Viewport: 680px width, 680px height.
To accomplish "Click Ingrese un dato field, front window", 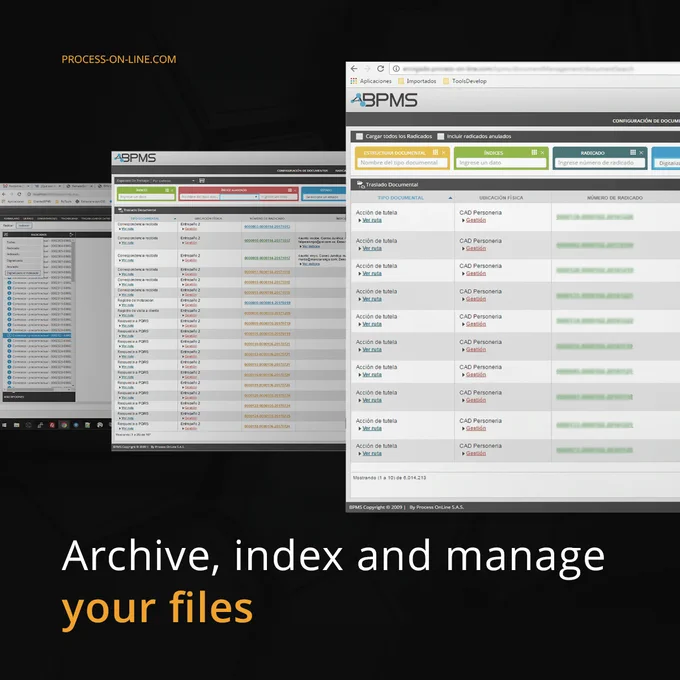I will click(501, 163).
